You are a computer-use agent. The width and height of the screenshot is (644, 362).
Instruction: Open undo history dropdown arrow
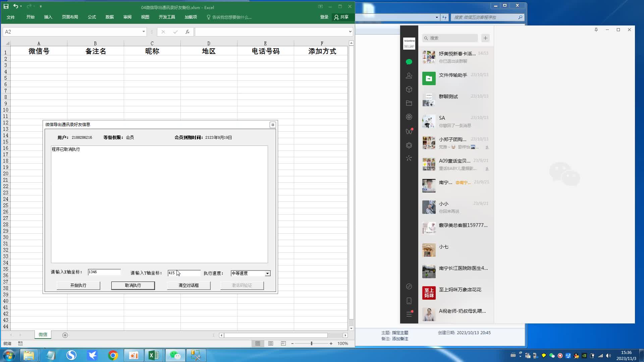tap(21, 6)
